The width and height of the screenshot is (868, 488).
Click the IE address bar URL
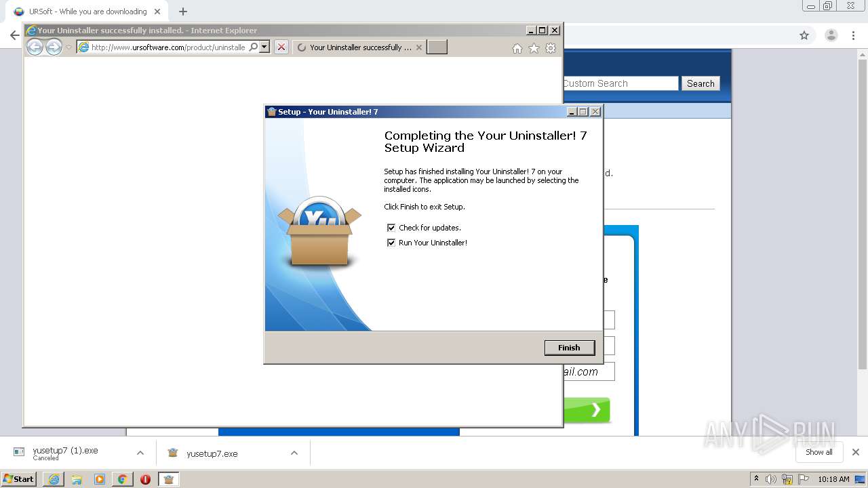pos(167,47)
